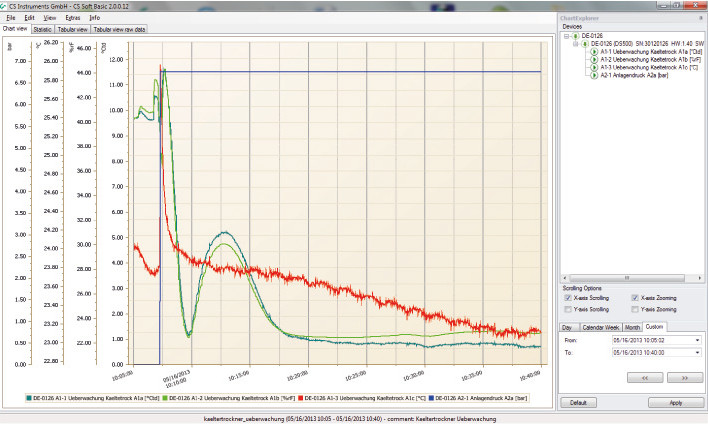Open the Extras menu
The image size is (708, 425).
[x=73, y=18]
